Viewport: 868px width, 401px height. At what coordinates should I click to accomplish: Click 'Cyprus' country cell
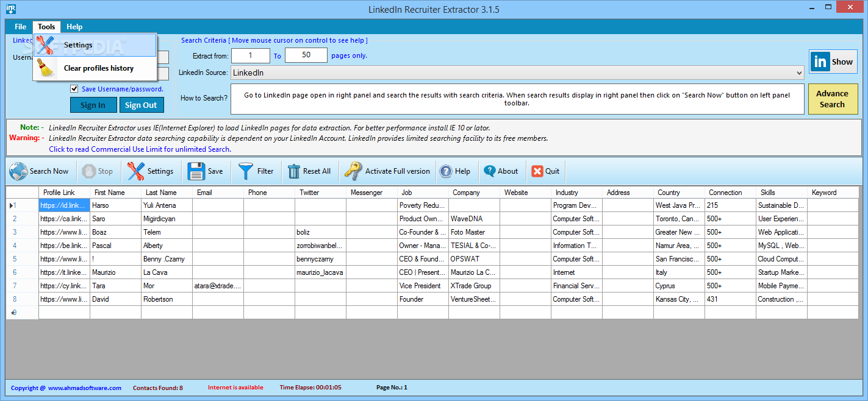[x=680, y=286]
